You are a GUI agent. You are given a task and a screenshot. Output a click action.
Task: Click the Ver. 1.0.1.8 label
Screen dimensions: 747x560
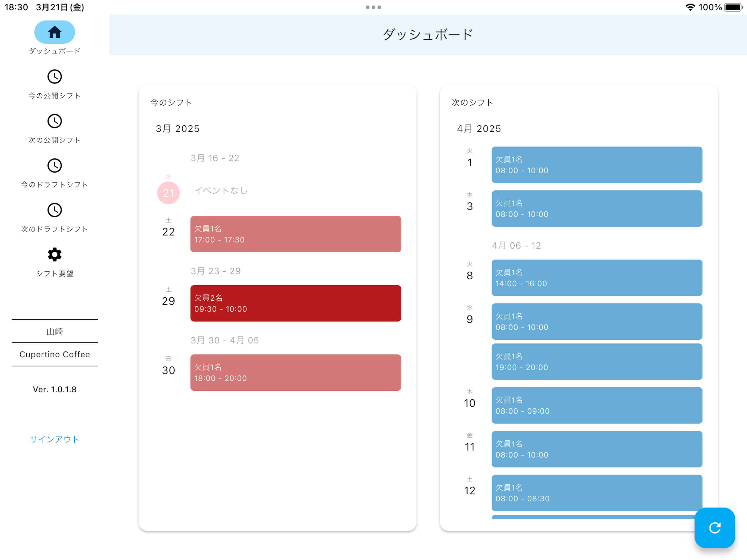point(54,389)
